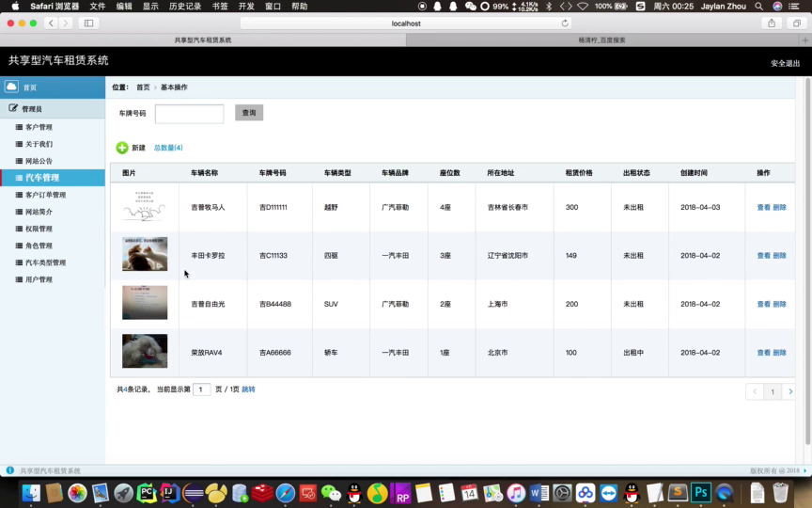Click the Safari localhost address bar

pyautogui.click(x=405, y=24)
